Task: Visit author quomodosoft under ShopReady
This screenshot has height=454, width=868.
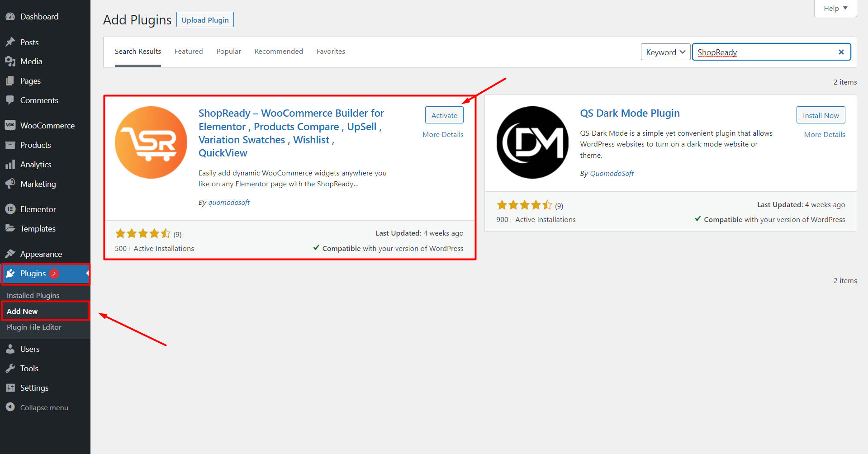Action: [x=229, y=203]
